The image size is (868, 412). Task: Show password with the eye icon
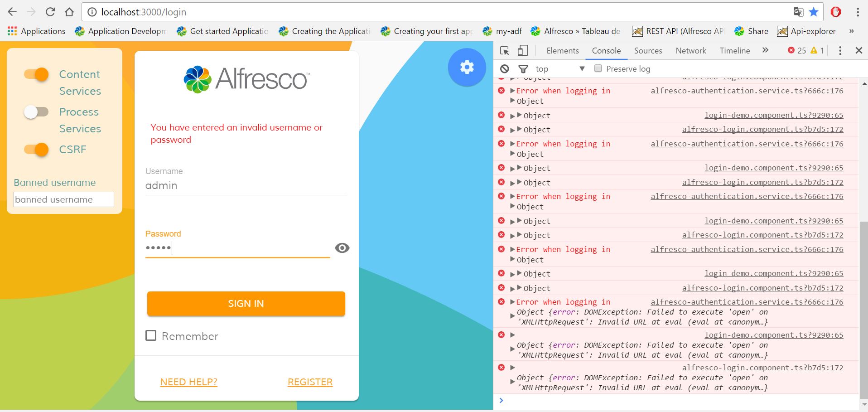point(342,248)
